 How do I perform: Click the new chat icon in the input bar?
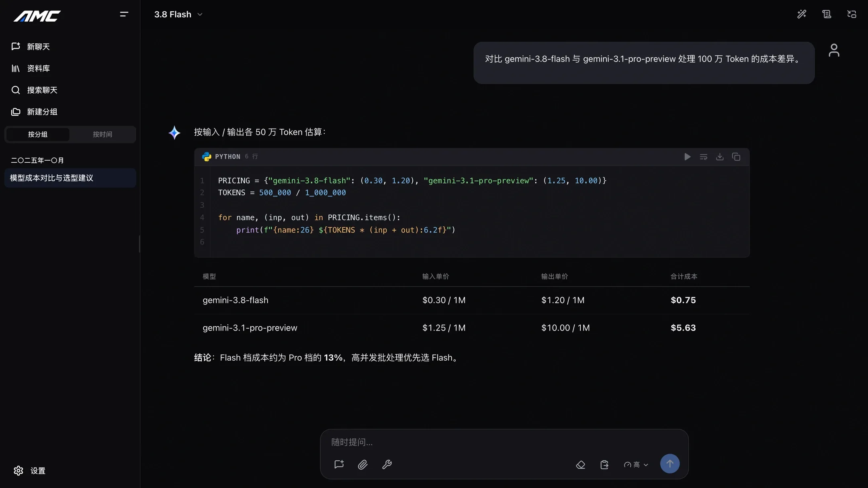click(339, 464)
